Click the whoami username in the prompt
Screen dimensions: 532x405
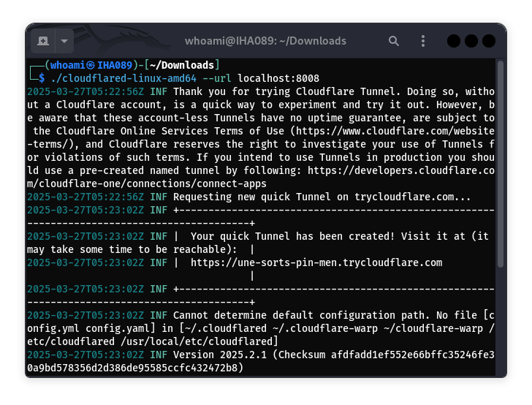(68, 65)
